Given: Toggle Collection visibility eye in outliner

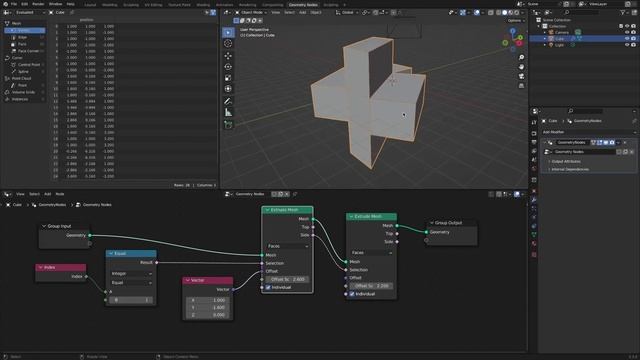Looking at the screenshot, I should 627,26.
